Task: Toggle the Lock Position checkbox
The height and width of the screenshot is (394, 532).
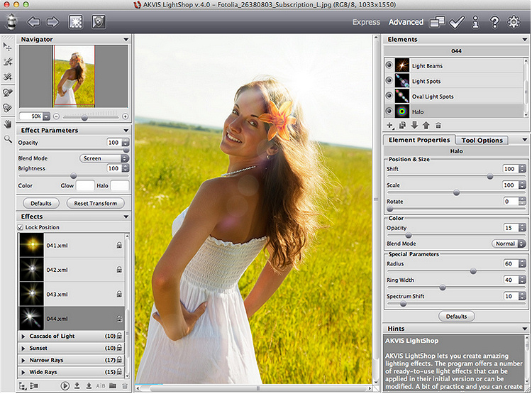Action: point(21,227)
